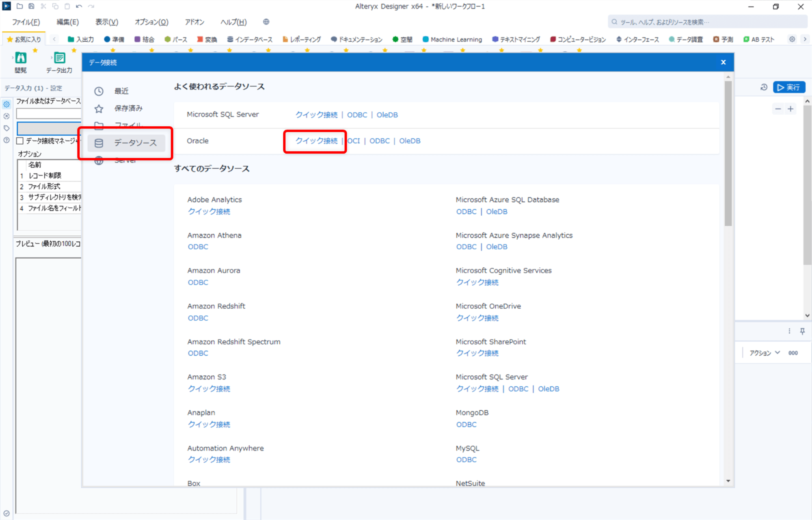
Task: Pin the results panel
Action: (x=802, y=331)
